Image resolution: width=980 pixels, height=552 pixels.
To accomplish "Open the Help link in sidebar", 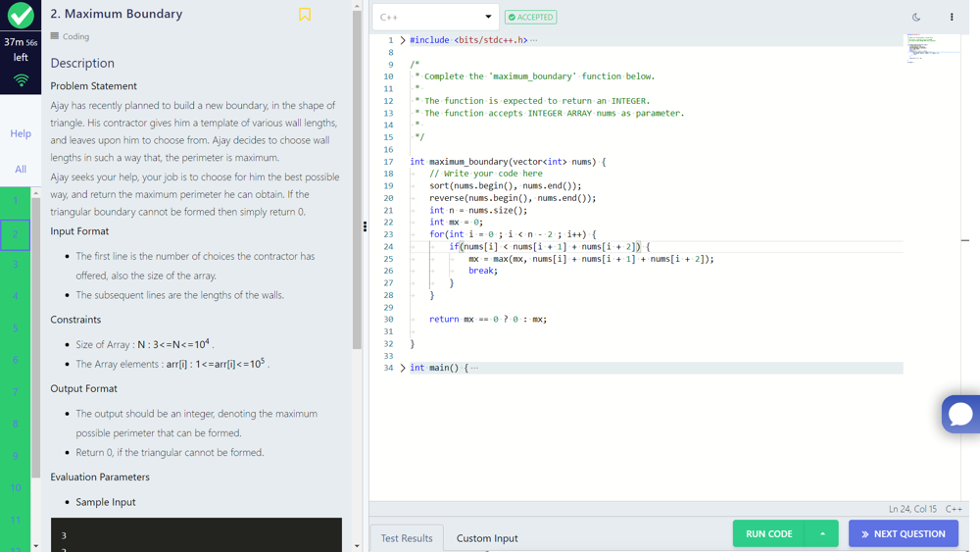I will (20, 133).
